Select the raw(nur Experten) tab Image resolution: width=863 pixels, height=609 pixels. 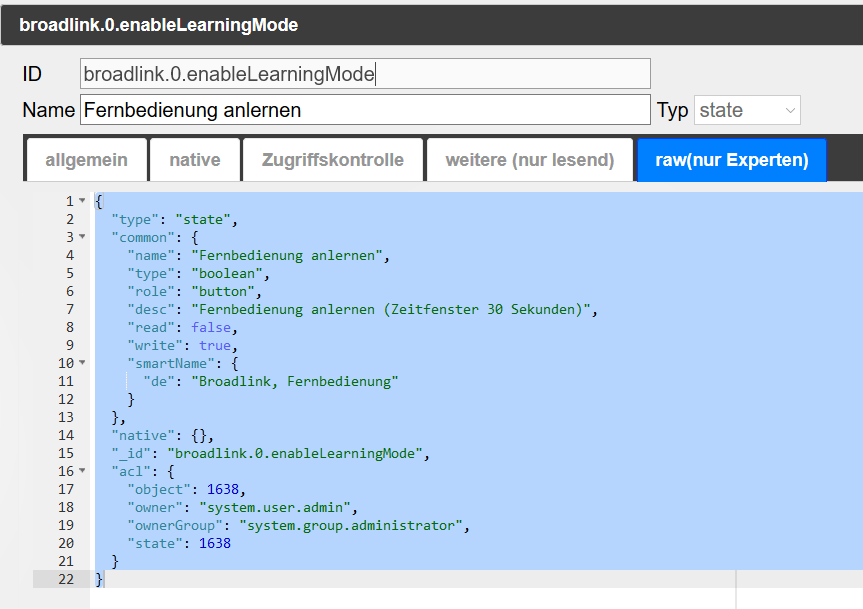tap(731, 160)
